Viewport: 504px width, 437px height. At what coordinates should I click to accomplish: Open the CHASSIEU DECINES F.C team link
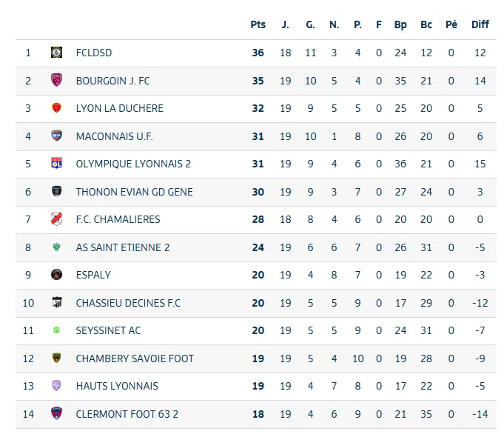tap(128, 303)
